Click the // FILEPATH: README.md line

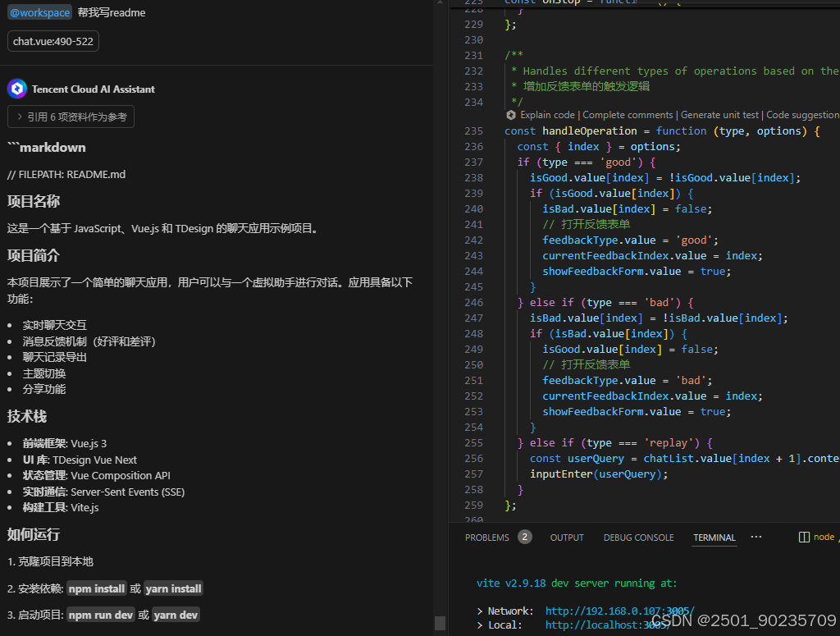(66, 175)
